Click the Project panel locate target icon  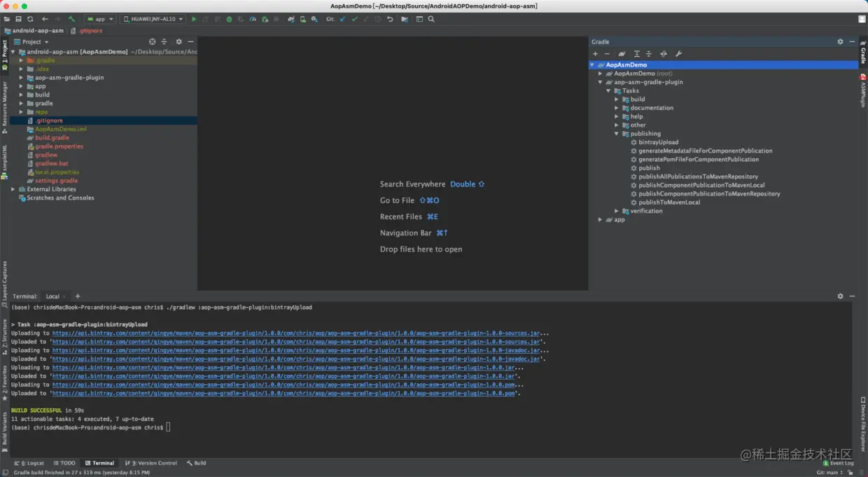152,42
